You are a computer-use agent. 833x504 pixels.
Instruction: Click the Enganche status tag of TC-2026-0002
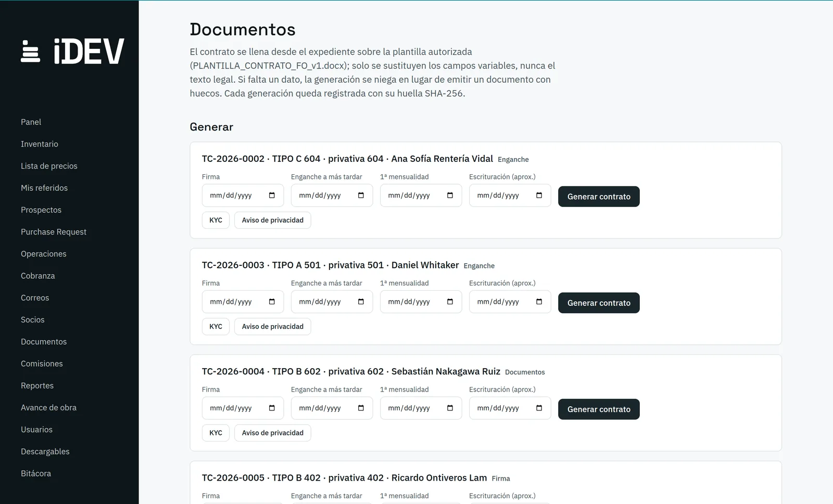[513, 160]
